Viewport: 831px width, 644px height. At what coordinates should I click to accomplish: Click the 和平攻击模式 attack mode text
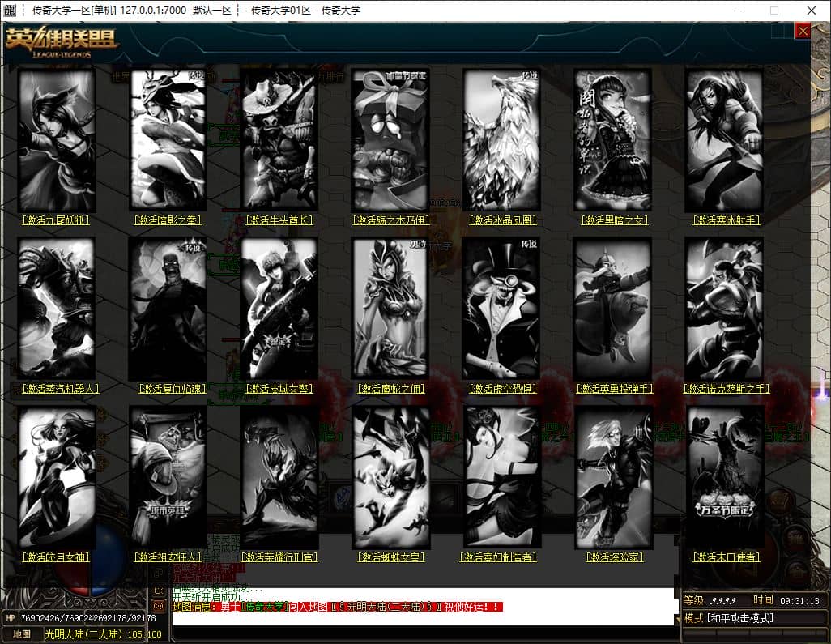740,618
